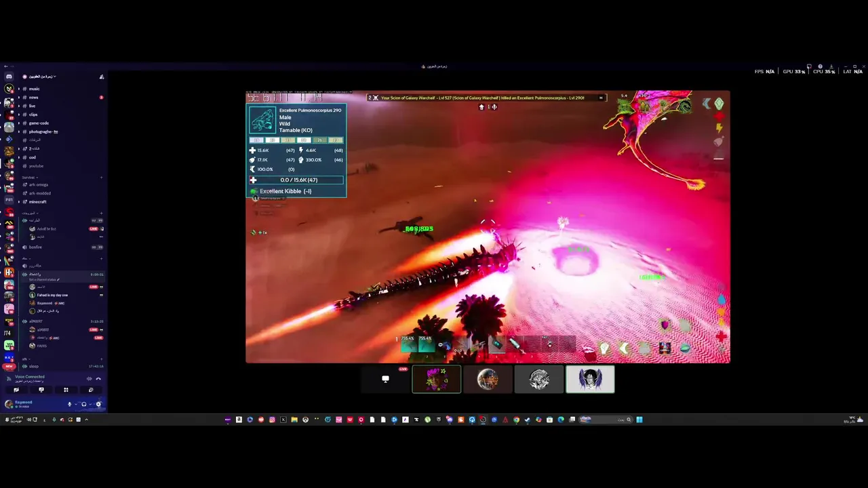This screenshot has height=488, width=868.
Task: Open Voice Connected status details
Action: pyautogui.click(x=30, y=377)
